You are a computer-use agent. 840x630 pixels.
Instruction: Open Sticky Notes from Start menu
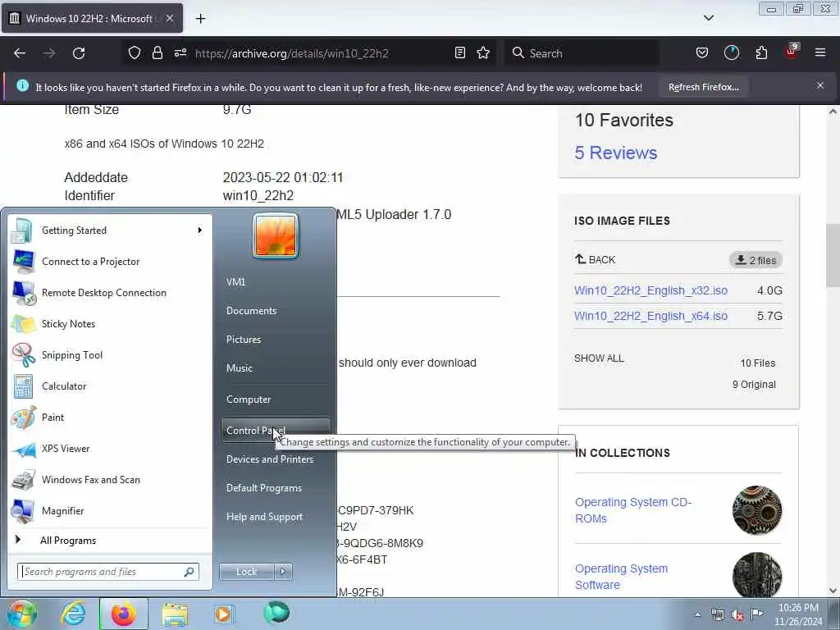click(x=110, y=323)
